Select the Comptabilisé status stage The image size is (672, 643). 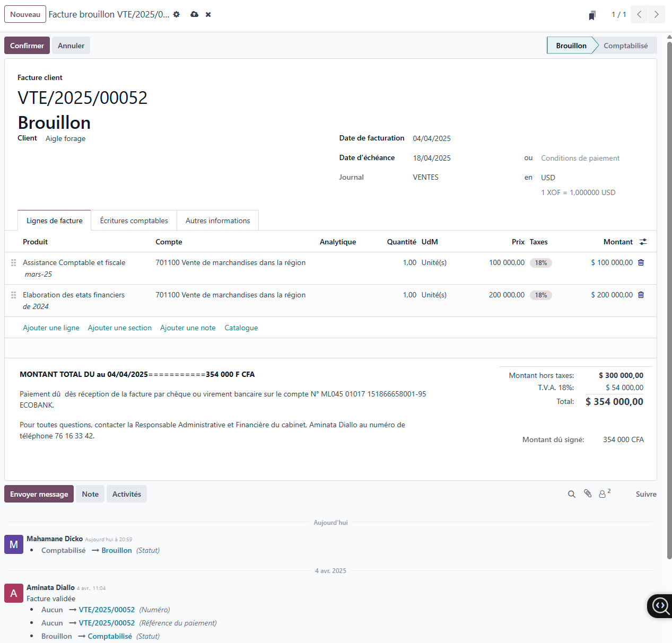coord(626,46)
